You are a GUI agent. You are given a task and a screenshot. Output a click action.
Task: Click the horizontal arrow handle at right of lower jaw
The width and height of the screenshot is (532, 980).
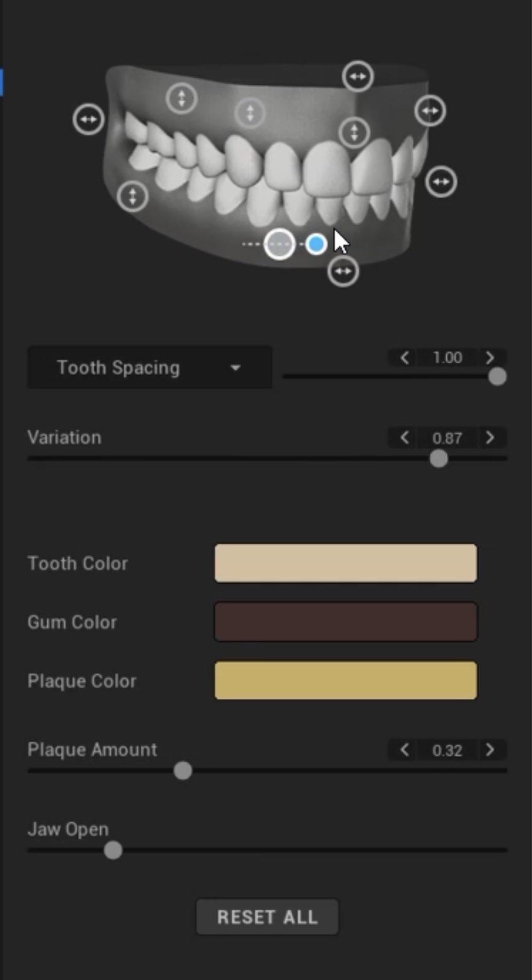[x=441, y=182]
